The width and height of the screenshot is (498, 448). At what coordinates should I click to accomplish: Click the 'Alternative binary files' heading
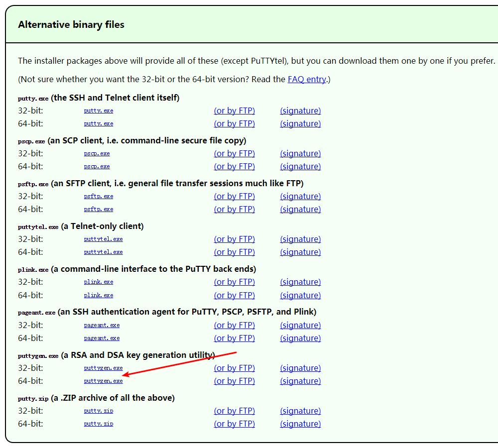tap(71, 25)
